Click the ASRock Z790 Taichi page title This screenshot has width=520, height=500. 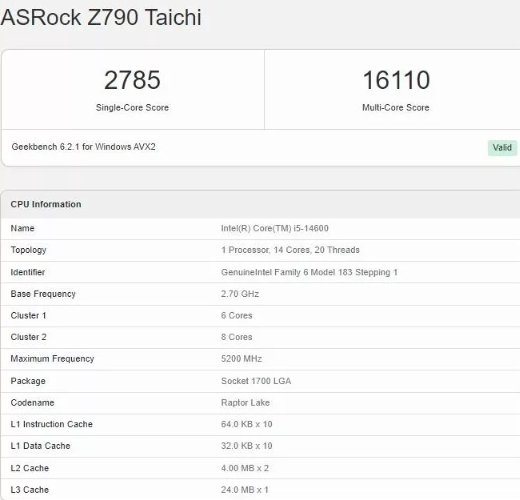point(101,17)
